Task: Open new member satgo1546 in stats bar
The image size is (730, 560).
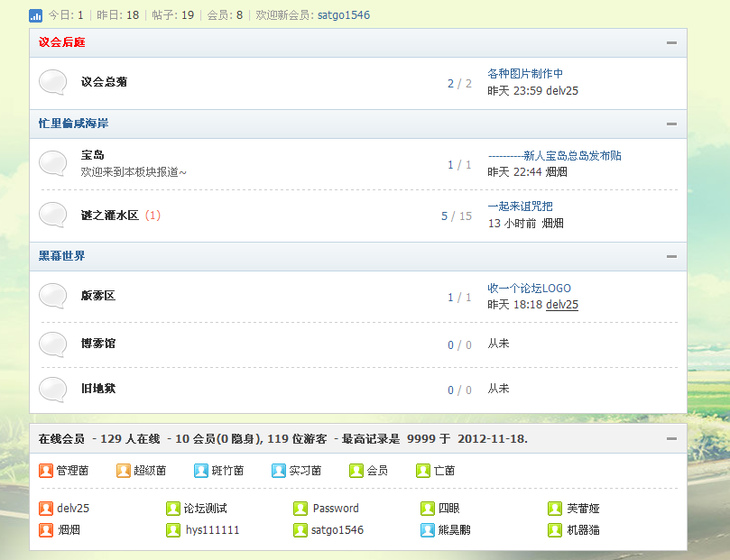Action: click(344, 15)
